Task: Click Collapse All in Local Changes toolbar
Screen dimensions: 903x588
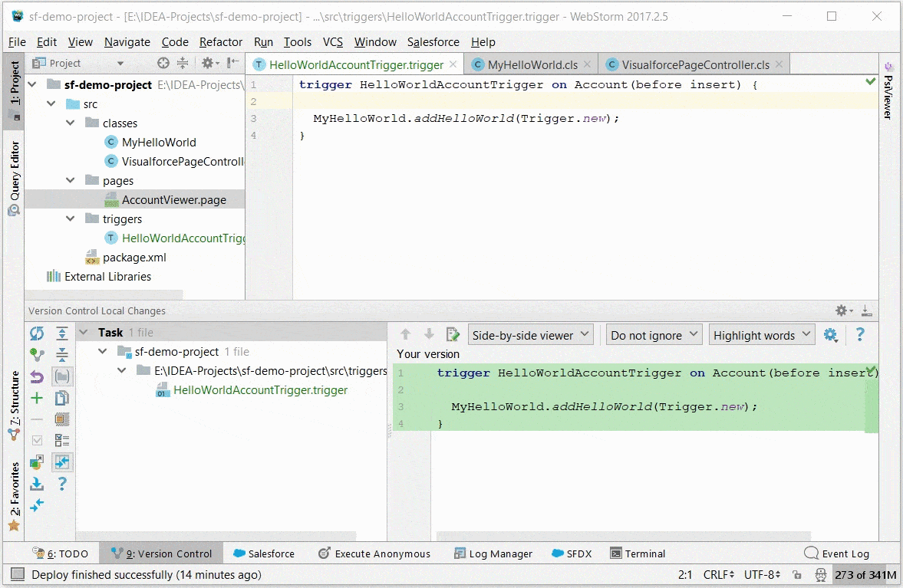Action: [62, 355]
